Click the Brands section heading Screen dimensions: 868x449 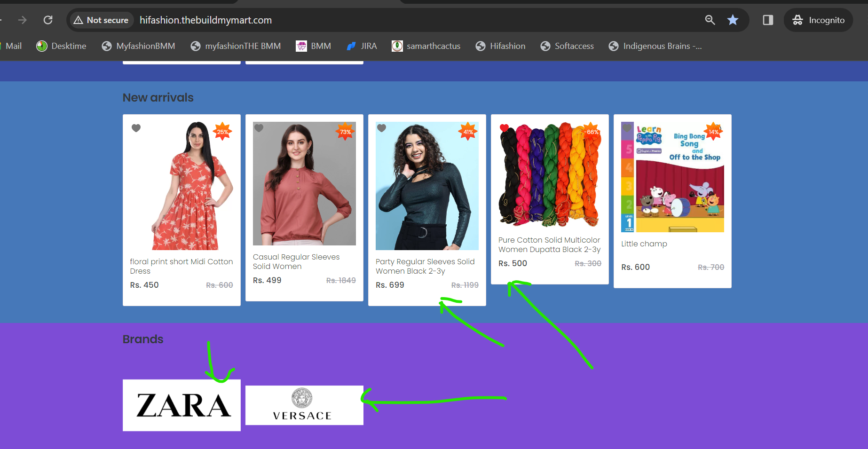click(143, 339)
